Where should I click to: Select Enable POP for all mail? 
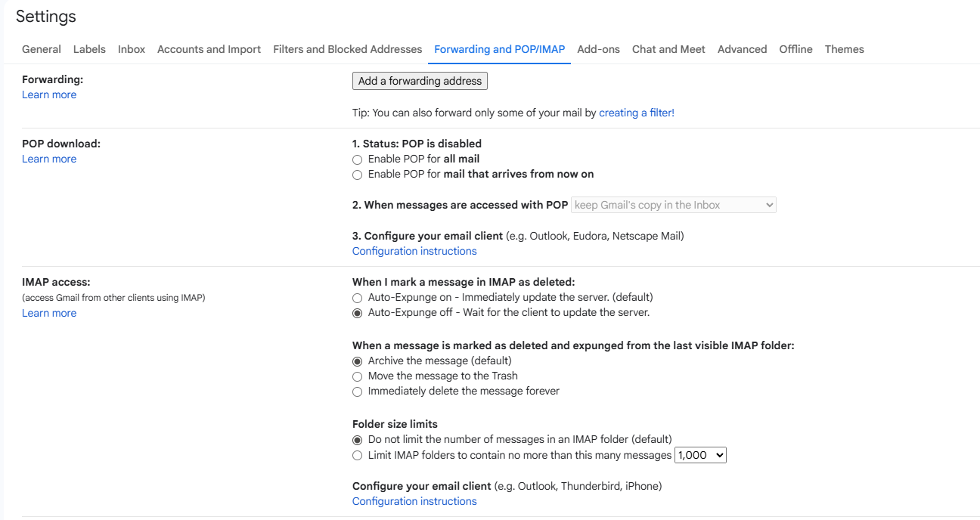coord(357,159)
